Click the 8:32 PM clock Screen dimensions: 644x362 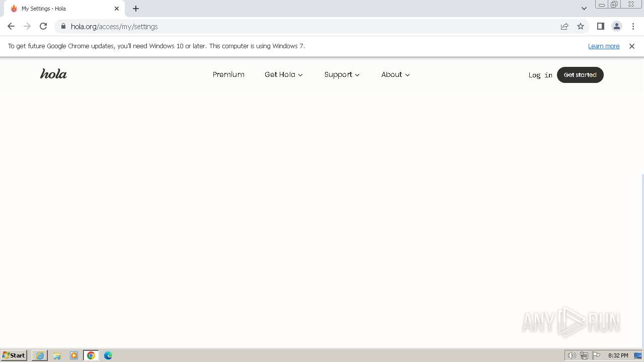tap(618, 355)
